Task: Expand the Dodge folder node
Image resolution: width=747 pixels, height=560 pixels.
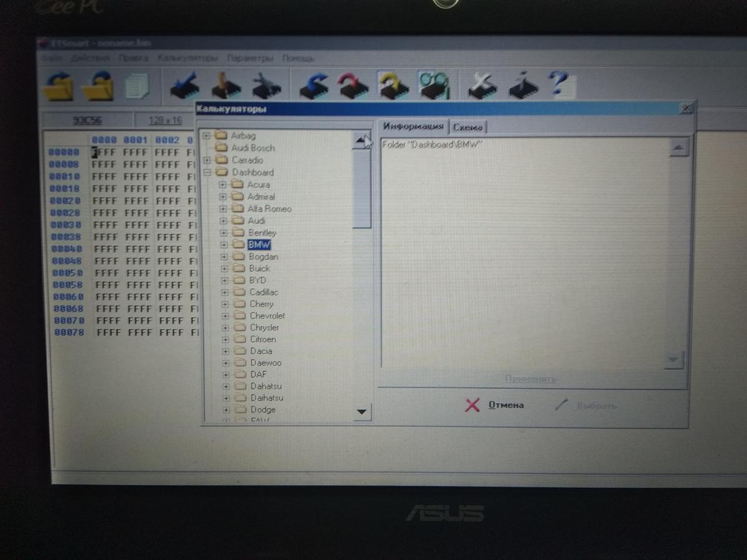Action: (x=227, y=410)
